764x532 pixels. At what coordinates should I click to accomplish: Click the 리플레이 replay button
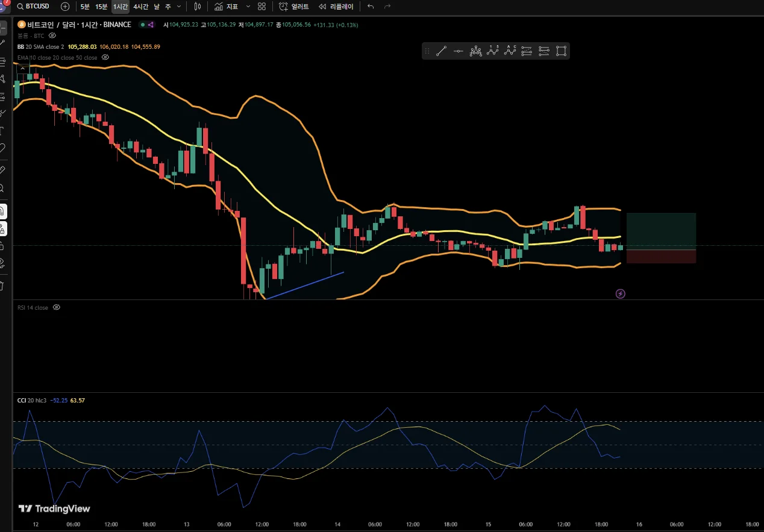pos(336,7)
